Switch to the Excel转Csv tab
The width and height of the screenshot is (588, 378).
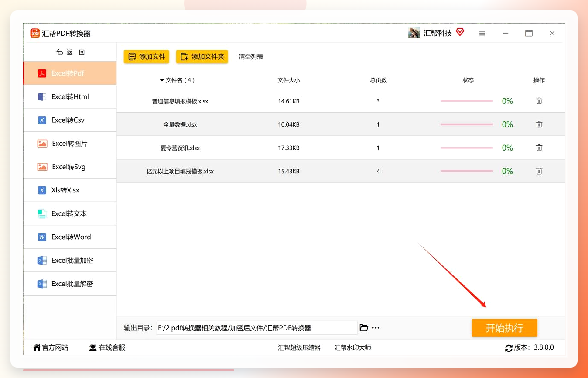(x=70, y=120)
